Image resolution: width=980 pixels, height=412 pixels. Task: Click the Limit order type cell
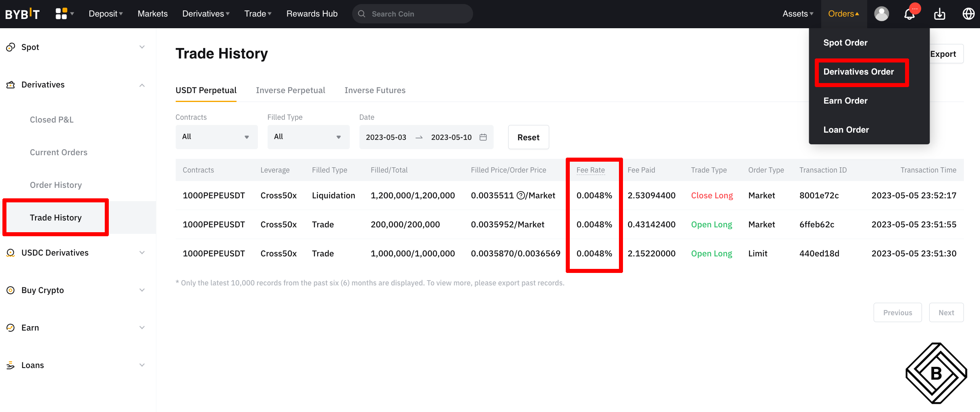tap(758, 254)
